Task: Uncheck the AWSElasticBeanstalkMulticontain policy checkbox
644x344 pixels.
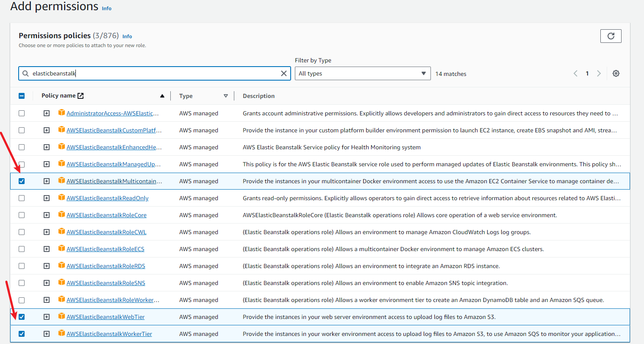Action: pos(22,181)
